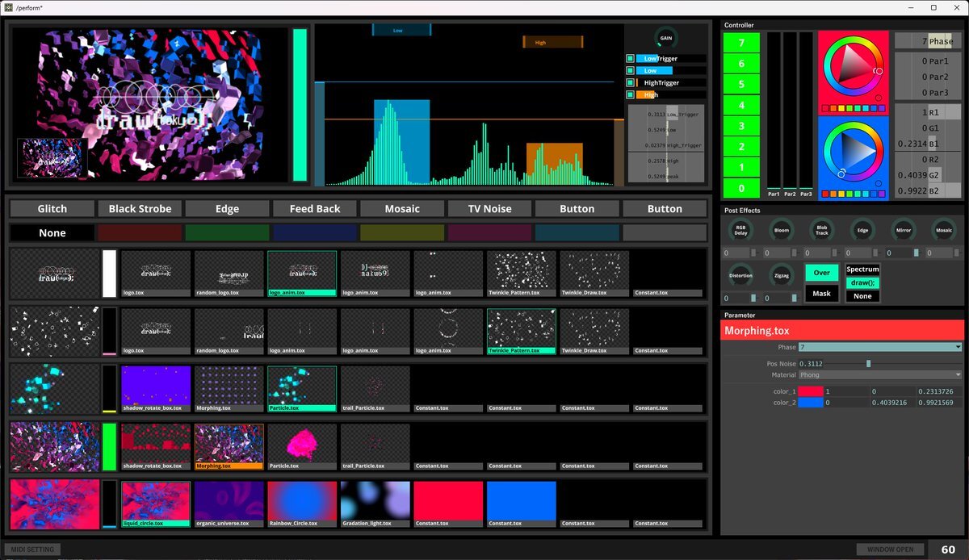Open the Material dropdown showing Phong
The width and height of the screenshot is (969, 560).
pos(880,374)
